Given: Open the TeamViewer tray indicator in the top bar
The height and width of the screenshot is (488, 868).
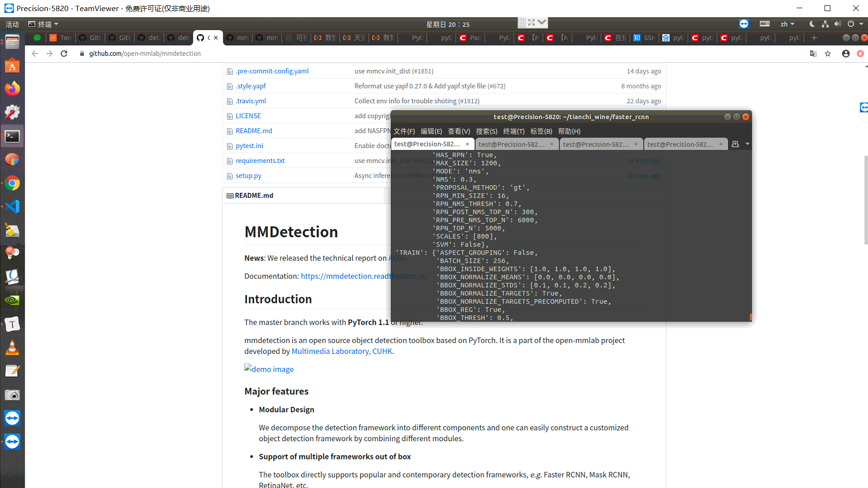Looking at the screenshot, I should [x=744, y=24].
